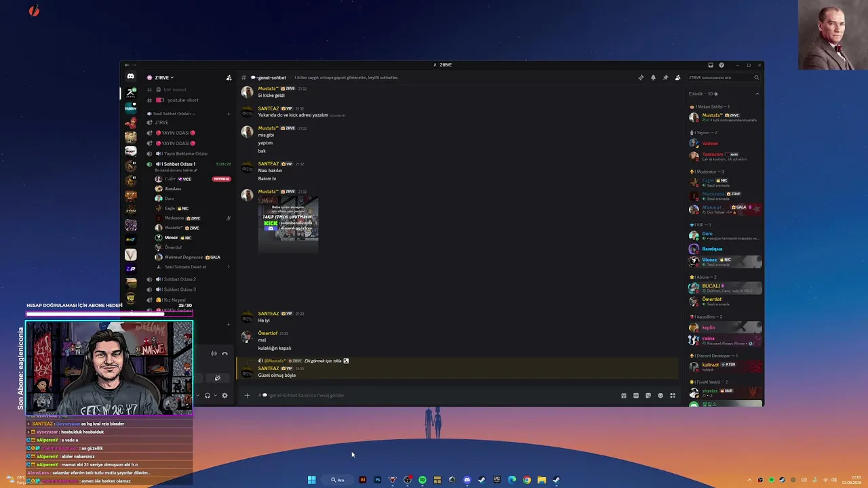
Task: Open Google Chrome from taskbar
Action: [527, 480]
